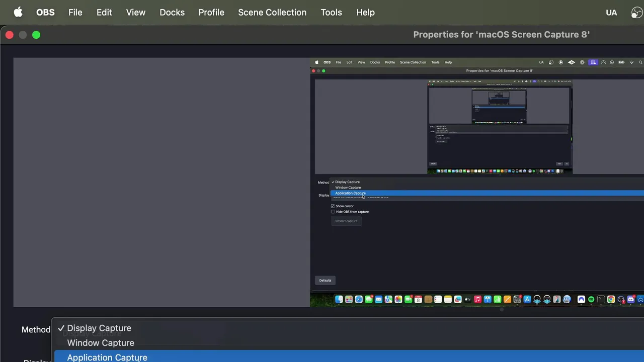644x362 pixels.
Task: Toggle Show cursor checkbox in preview
Action: (x=333, y=206)
